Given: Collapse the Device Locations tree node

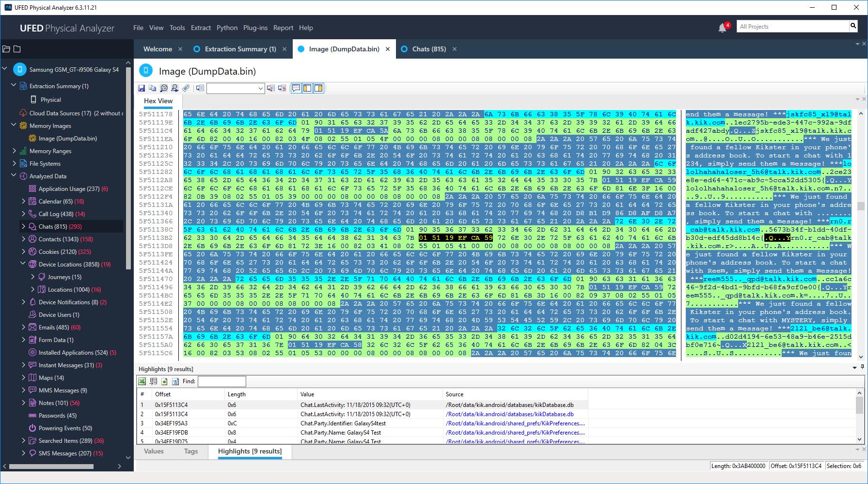Looking at the screenshot, I should pyautogui.click(x=23, y=264).
